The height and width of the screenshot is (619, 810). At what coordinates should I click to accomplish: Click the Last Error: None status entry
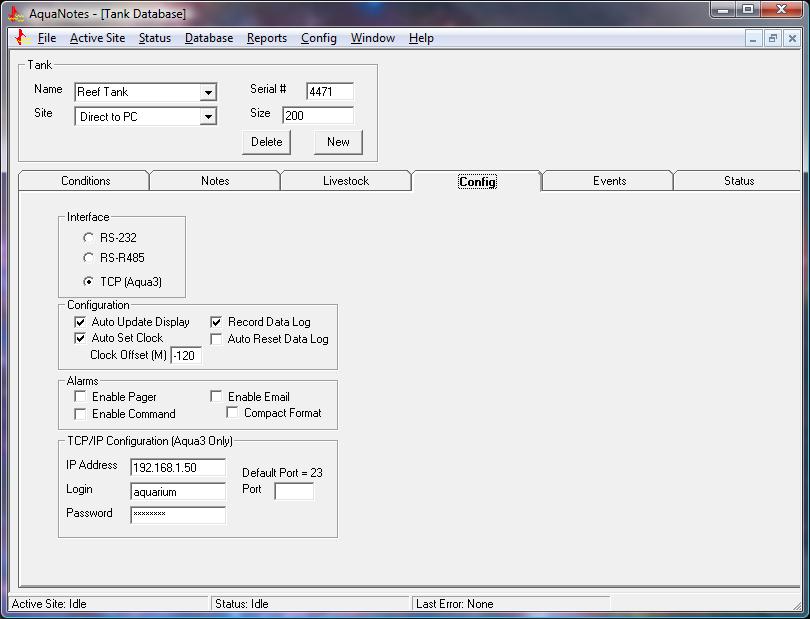click(455, 603)
